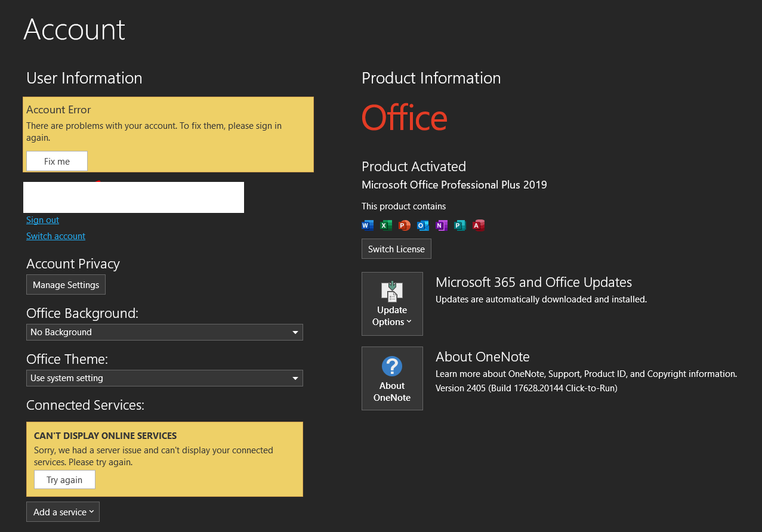Image resolution: width=762 pixels, height=532 pixels.
Task: Open Manage Settings for Account Privacy
Action: [66, 284]
